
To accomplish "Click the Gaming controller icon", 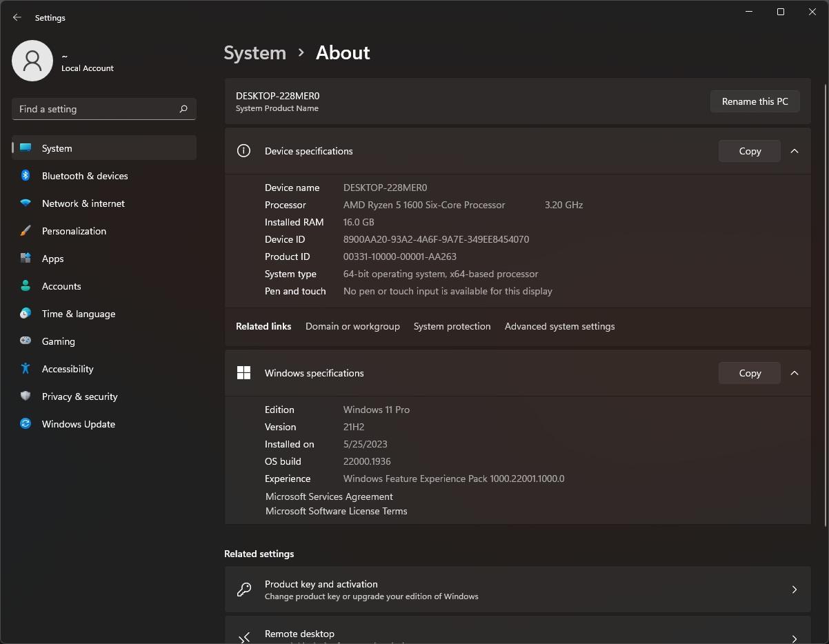I will pos(26,341).
